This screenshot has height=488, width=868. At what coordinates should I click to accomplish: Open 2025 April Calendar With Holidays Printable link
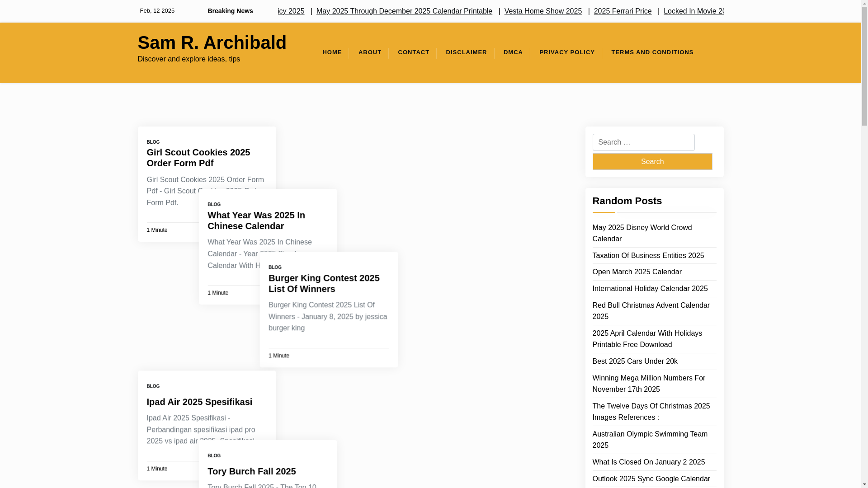click(647, 339)
